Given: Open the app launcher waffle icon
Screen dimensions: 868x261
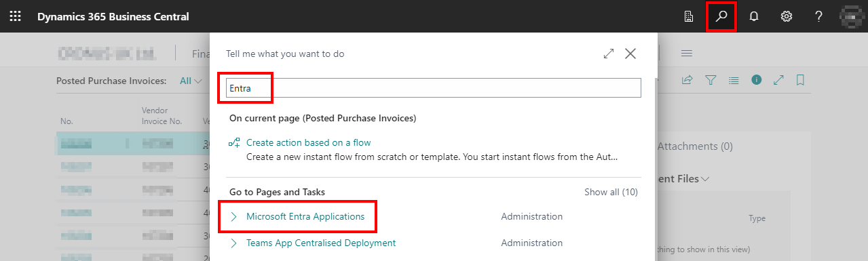Looking at the screenshot, I should tap(15, 16).
